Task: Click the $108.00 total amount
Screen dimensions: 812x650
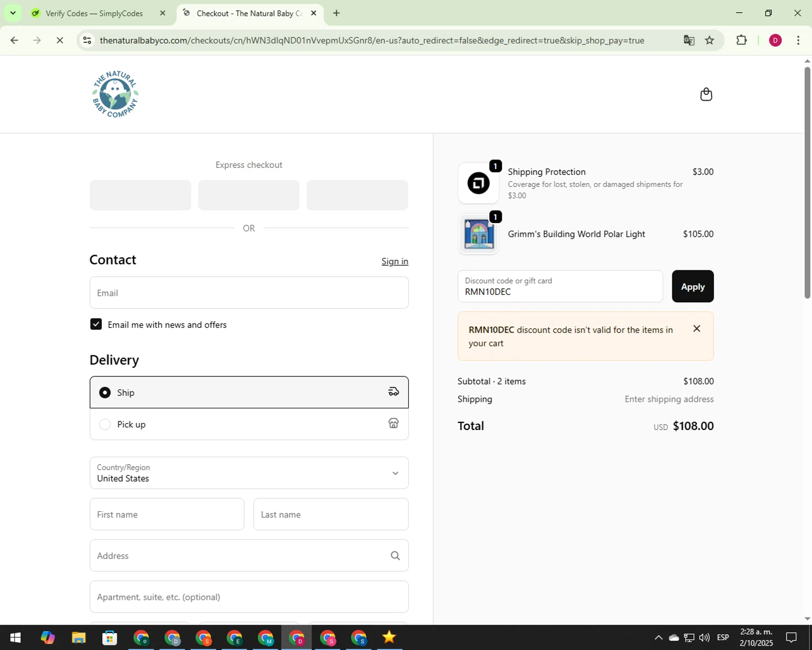Action: pos(693,426)
